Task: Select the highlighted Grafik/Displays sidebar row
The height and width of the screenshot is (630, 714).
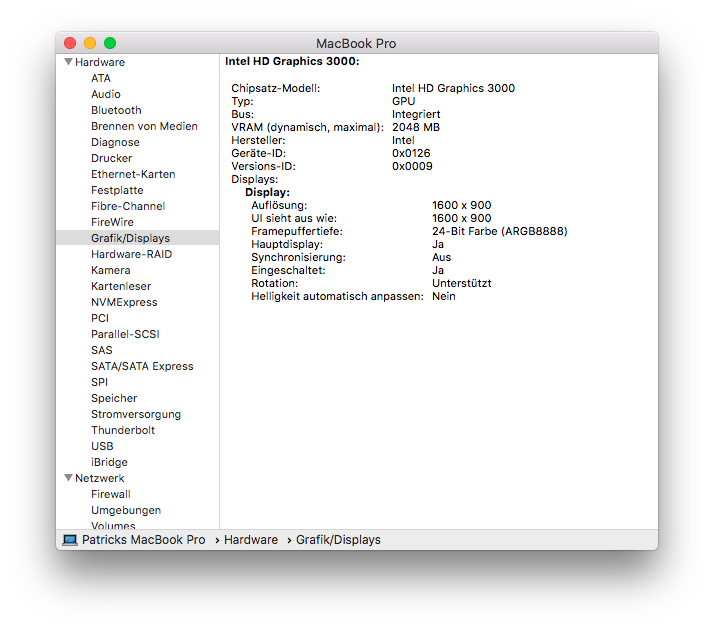Action: [x=138, y=238]
